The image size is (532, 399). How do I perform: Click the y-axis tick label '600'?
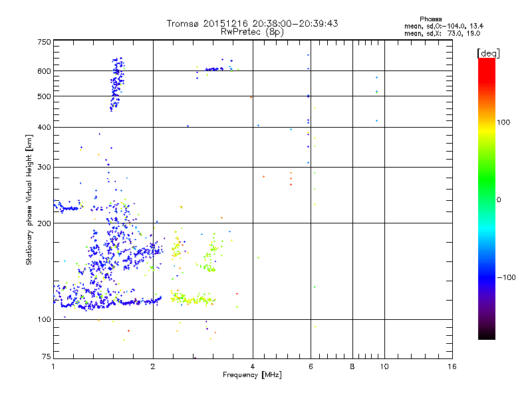point(45,71)
